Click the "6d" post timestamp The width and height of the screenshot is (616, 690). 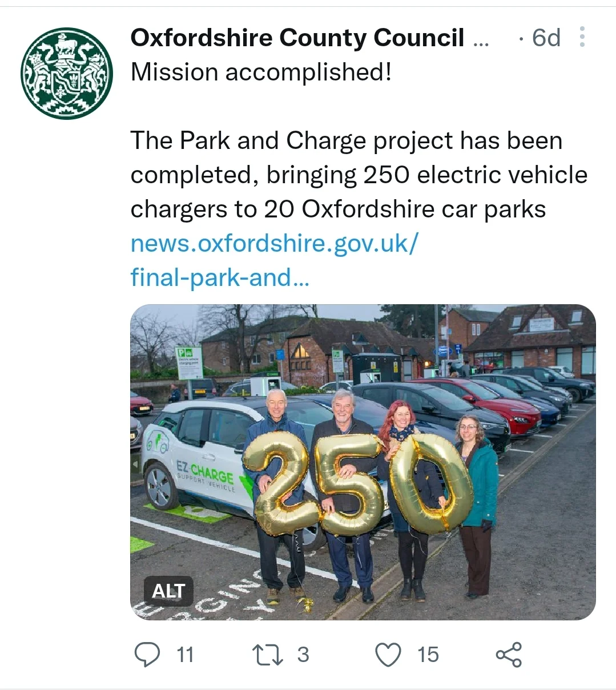(545, 38)
